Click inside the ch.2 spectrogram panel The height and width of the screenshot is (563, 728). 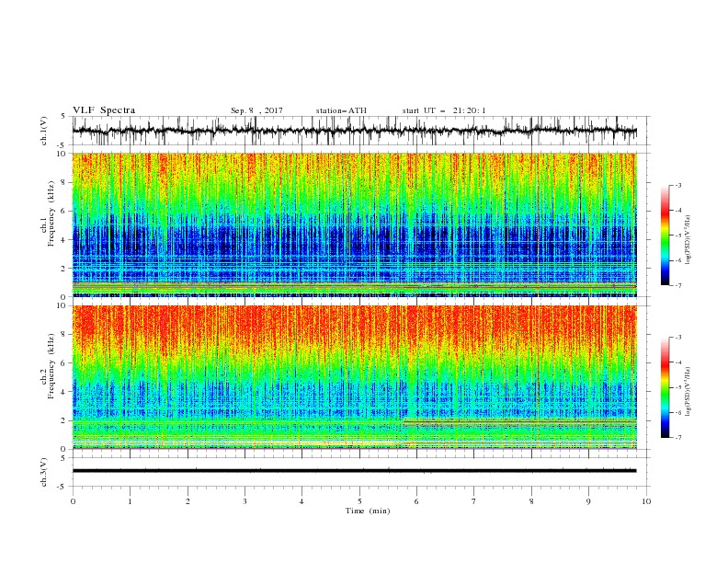(354, 377)
